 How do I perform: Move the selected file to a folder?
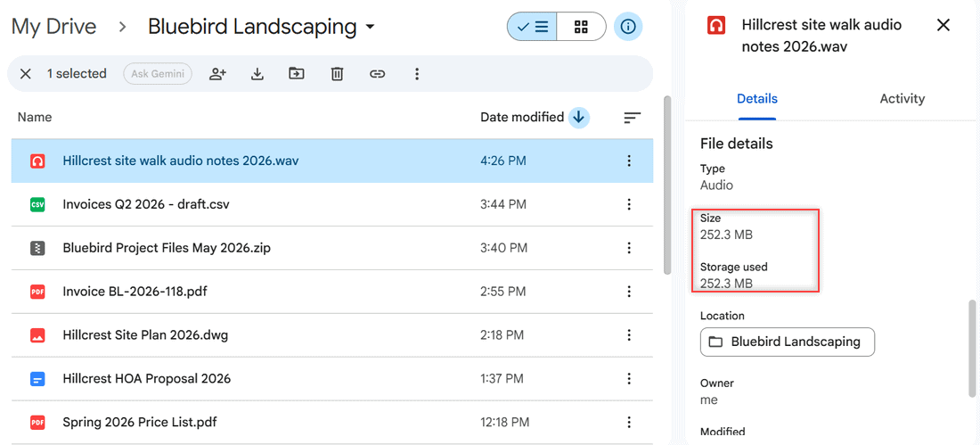pyautogui.click(x=297, y=74)
